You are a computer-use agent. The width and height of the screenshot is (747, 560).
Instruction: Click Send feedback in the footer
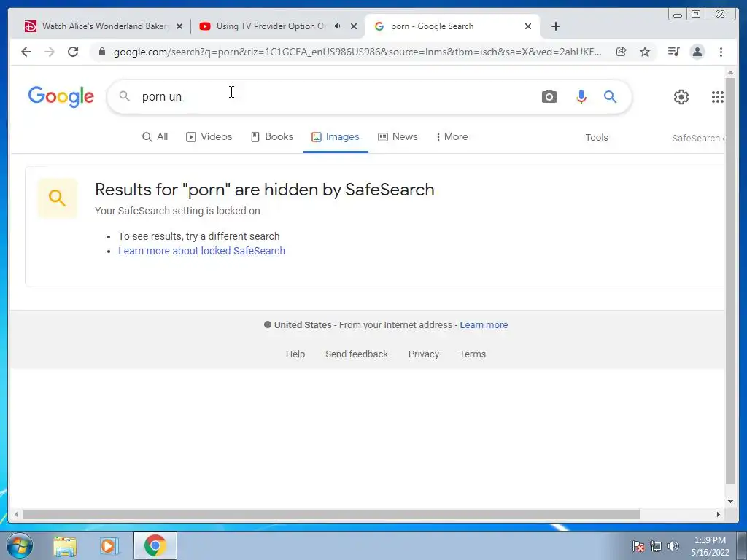pos(357,354)
